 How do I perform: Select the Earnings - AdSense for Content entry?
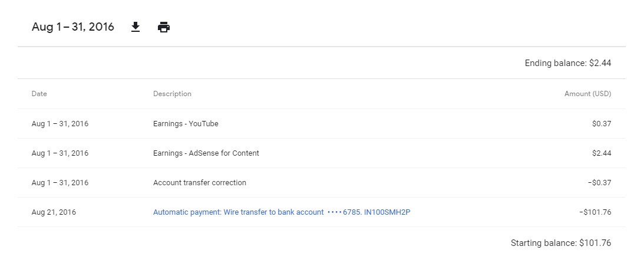tap(206, 153)
